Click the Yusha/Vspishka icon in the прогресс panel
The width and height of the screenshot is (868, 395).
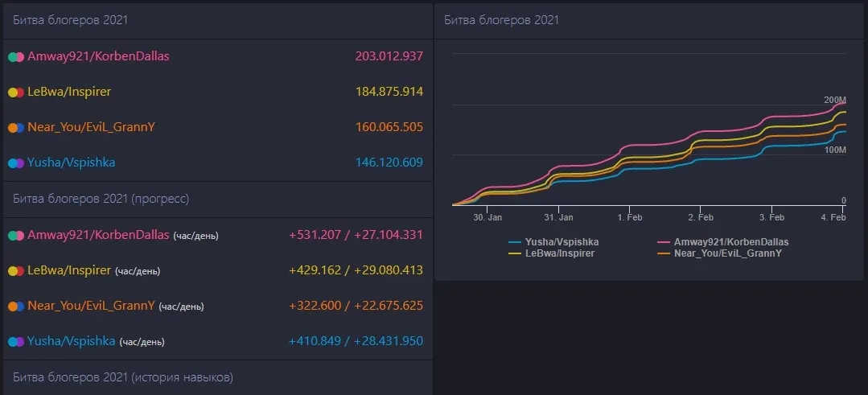tap(16, 342)
